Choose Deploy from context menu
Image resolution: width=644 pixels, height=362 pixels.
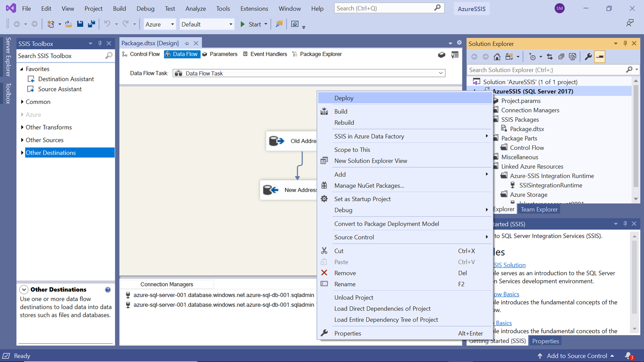pyautogui.click(x=344, y=98)
